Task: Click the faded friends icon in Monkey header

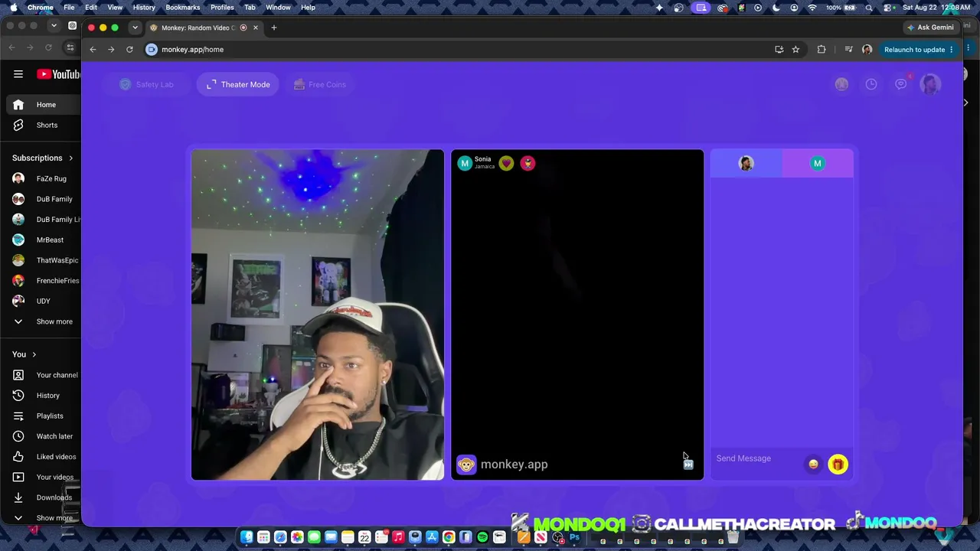Action: (x=841, y=84)
